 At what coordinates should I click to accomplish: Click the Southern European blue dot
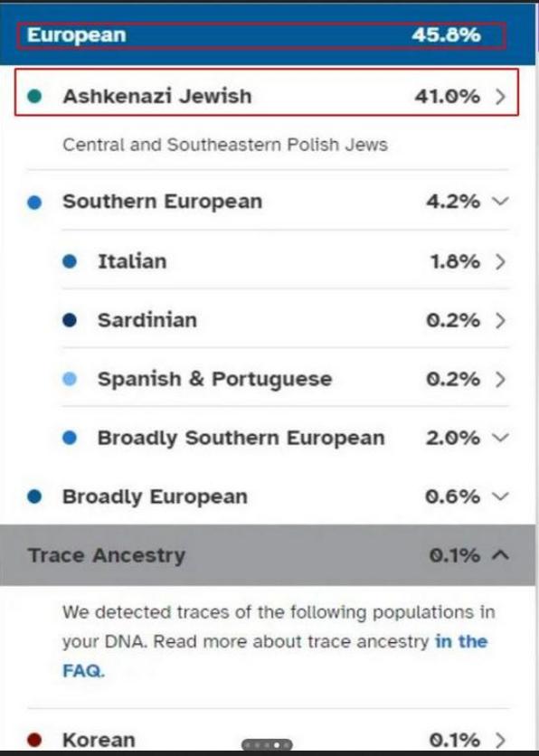coord(34,203)
